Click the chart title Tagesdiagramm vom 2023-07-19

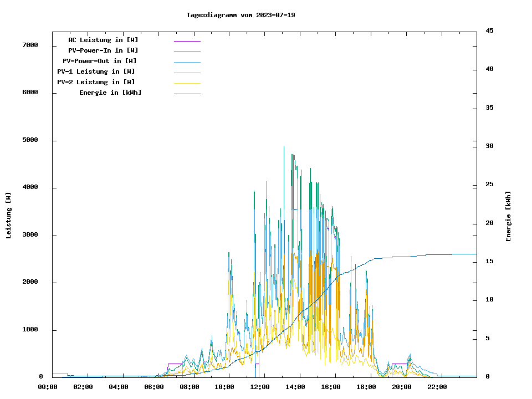(241, 15)
